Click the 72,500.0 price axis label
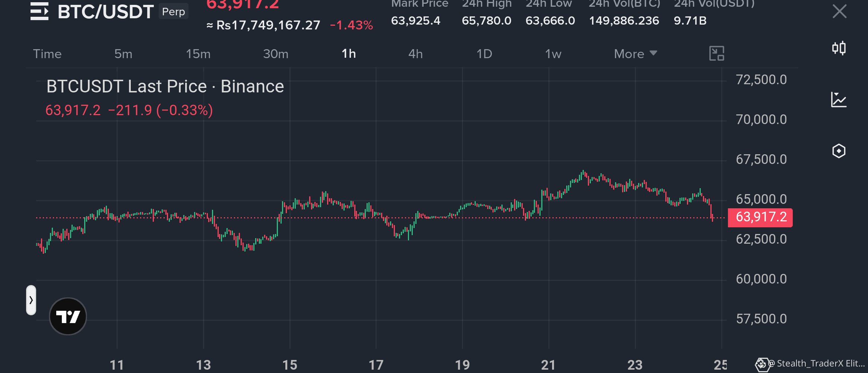Viewport: 868px width, 373px height. (761, 80)
